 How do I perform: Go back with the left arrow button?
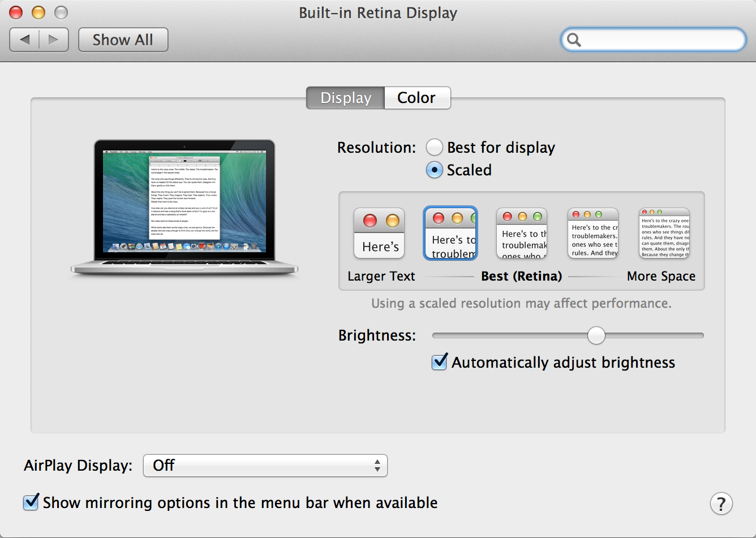click(25, 40)
